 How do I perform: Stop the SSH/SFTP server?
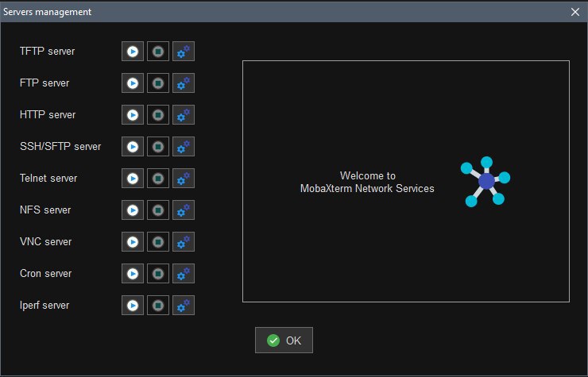pos(158,147)
